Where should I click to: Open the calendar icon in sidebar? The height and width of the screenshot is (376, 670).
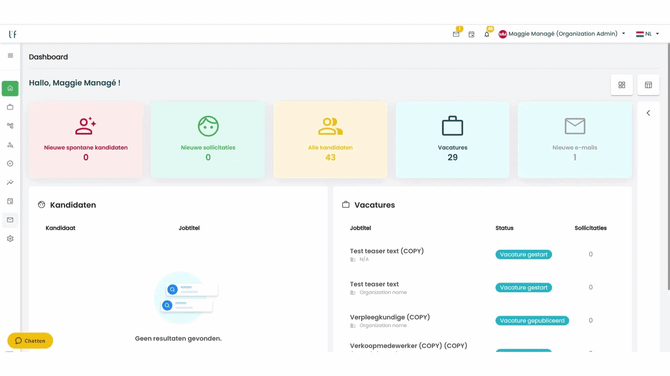(x=10, y=201)
